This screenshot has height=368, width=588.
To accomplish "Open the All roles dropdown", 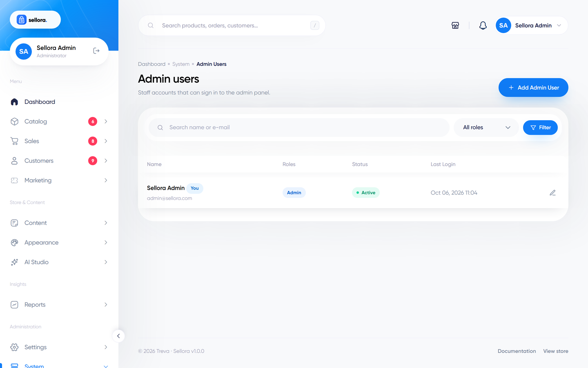I will click(x=486, y=128).
